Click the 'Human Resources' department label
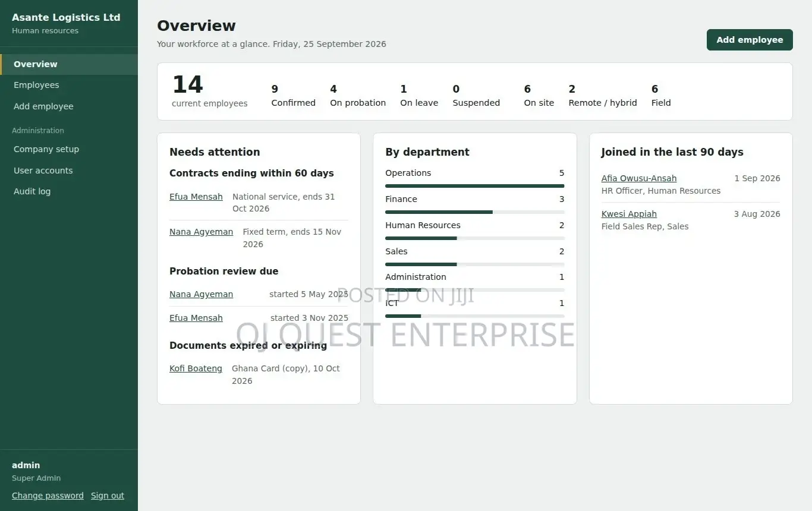Image resolution: width=812 pixels, height=511 pixels. click(423, 225)
